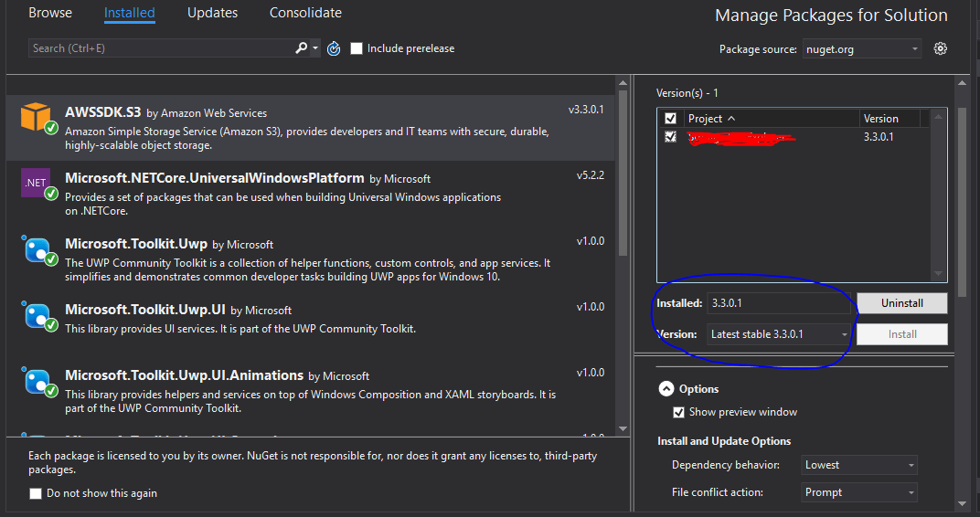Image resolution: width=980 pixels, height=517 pixels.
Task: Click the package list scrollbar up arrow
Action: pos(623,83)
